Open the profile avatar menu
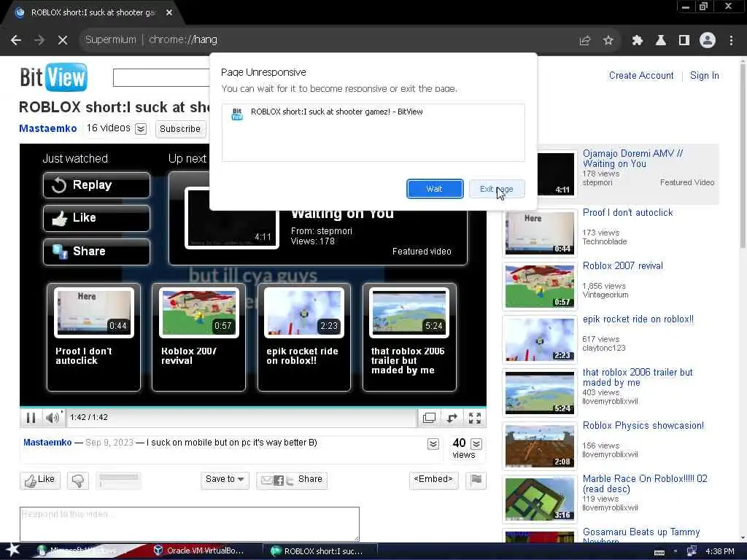747x560 pixels. coord(707,41)
